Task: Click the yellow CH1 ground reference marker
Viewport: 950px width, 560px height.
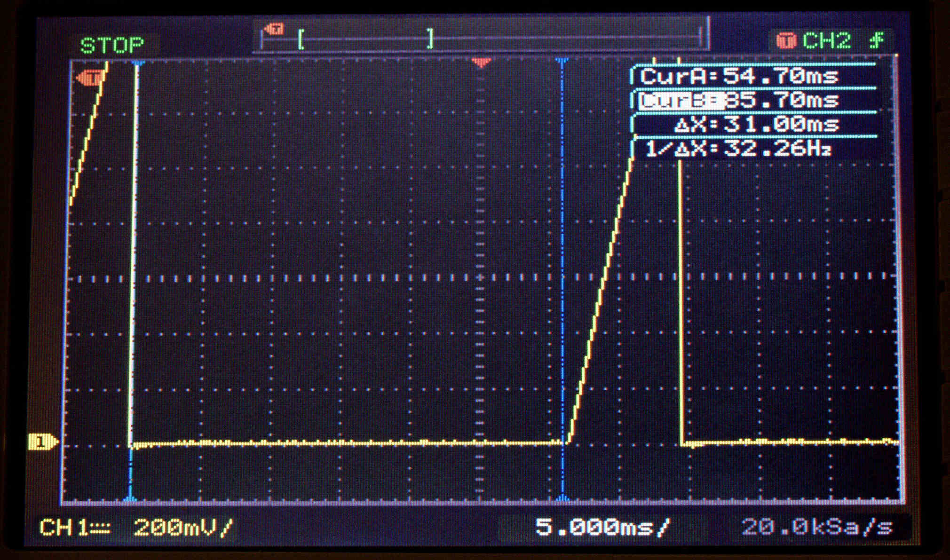Action: click(x=42, y=442)
